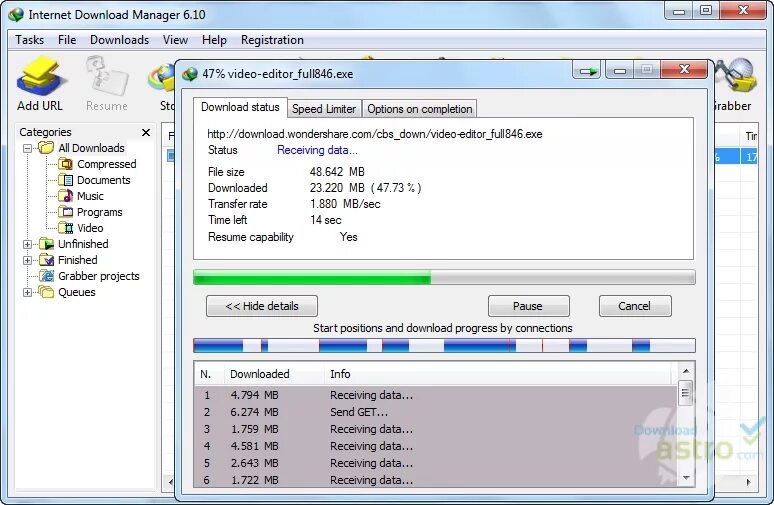Screen dimensions: 774x505
Task: Click the Queues folder icon
Action: 46,292
